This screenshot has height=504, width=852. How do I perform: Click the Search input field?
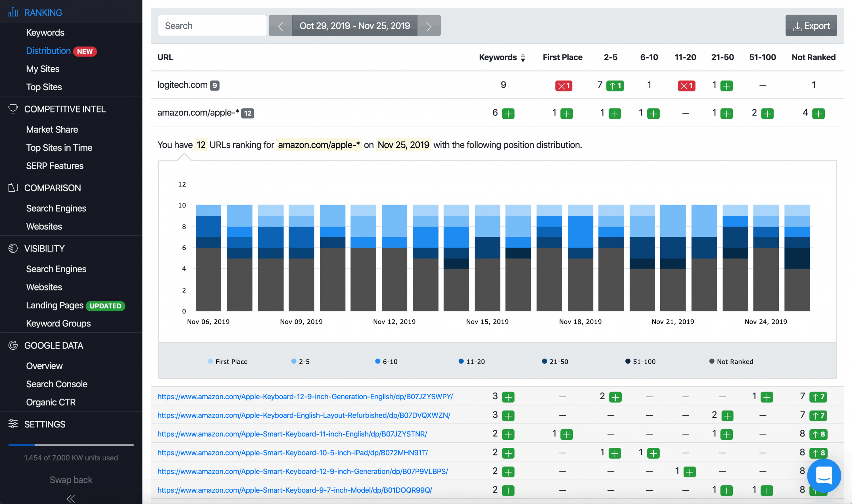point(212,26)
